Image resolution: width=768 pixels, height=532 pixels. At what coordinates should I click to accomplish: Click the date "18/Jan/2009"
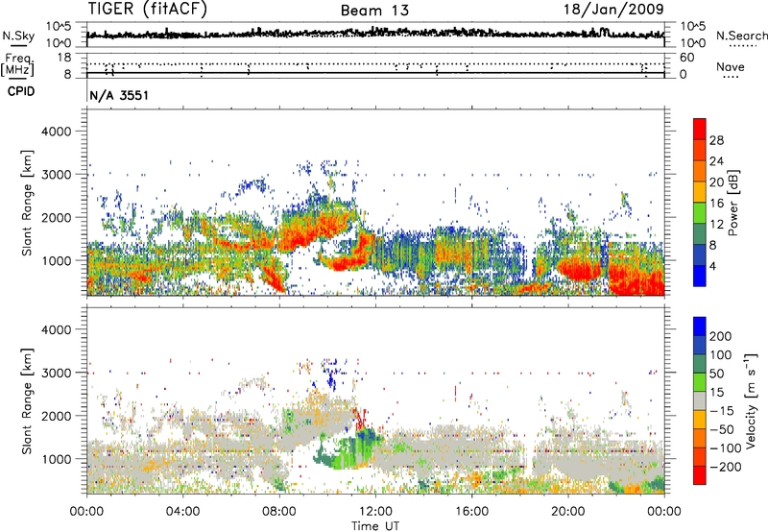614,9
